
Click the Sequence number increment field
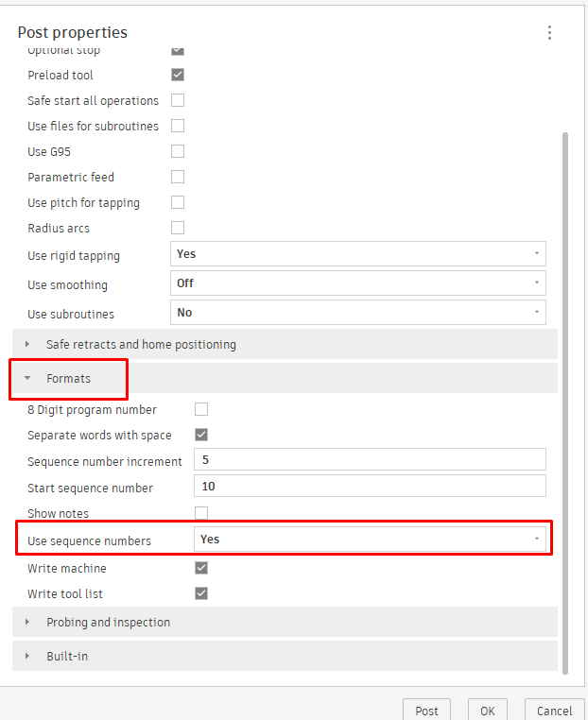[x=370, y=460]
